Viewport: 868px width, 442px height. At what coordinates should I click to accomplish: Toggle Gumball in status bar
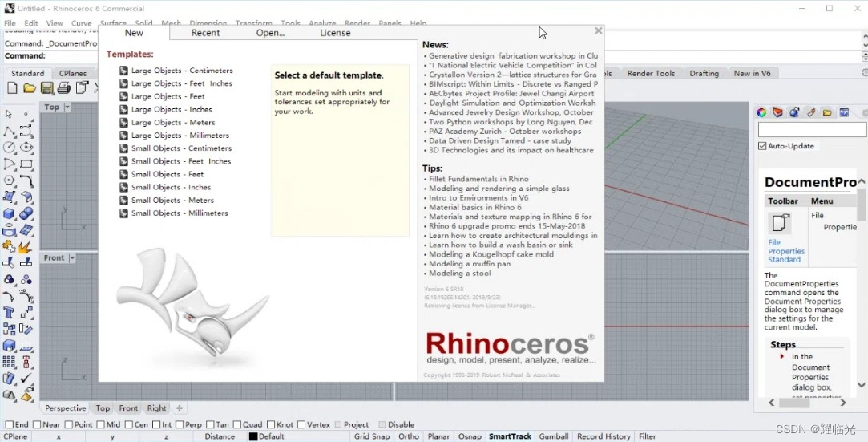(554, 436)
